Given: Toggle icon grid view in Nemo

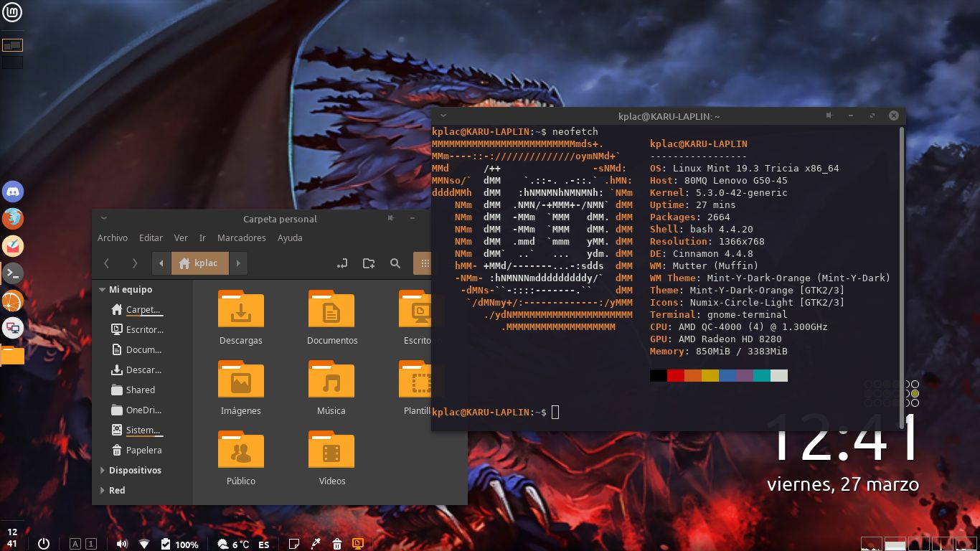Looking at the screenshot, I should pos(425,263).
